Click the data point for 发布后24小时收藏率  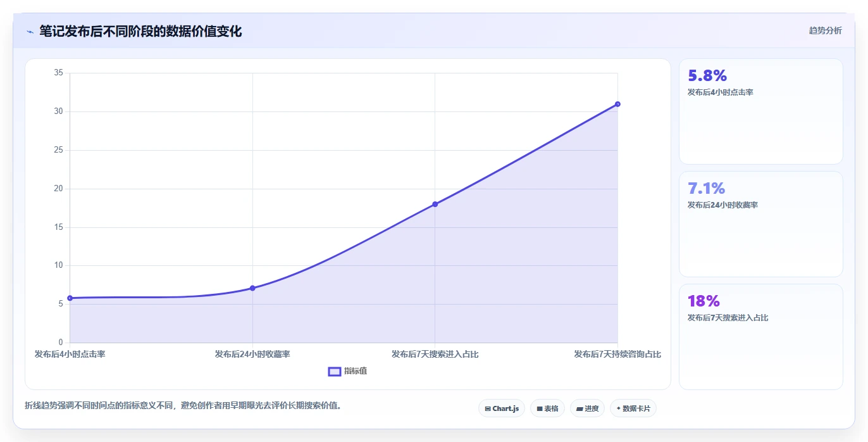tap(252, 288)
